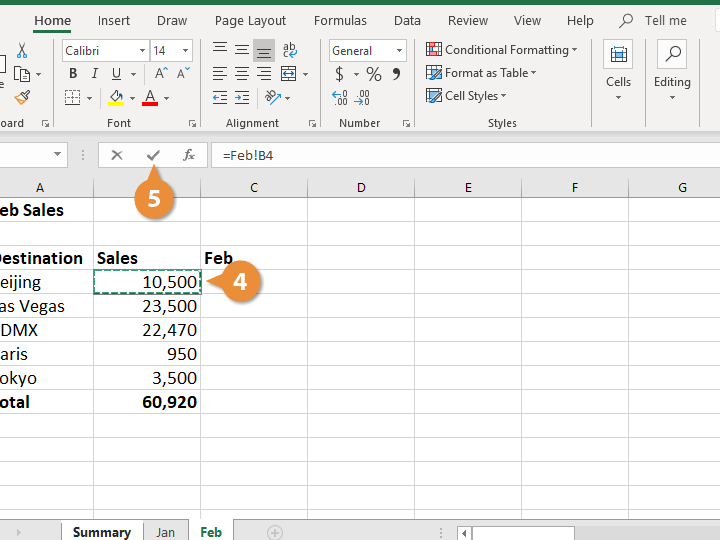The image size is (720, 540).
Task: Apply Accounting dollar number format
Action: (x=339, y=73)
